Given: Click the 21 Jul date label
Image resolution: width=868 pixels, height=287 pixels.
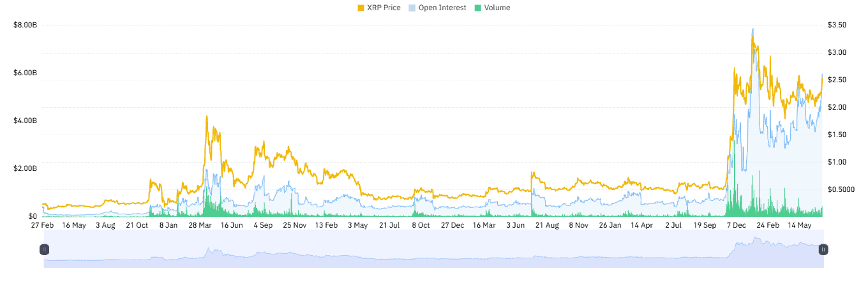Looking at the screenshot, I should pos(389,225).
